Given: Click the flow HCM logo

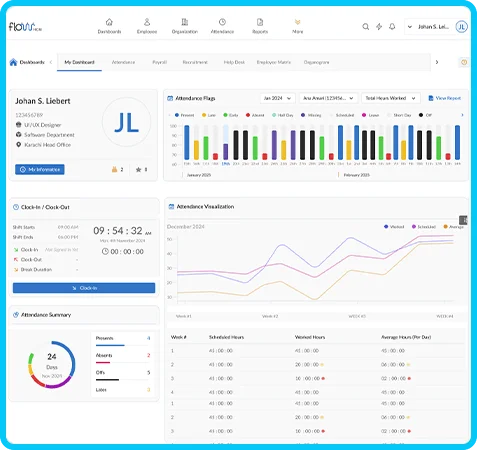Looking at the screenshot, I should click(x=25, y=27).
